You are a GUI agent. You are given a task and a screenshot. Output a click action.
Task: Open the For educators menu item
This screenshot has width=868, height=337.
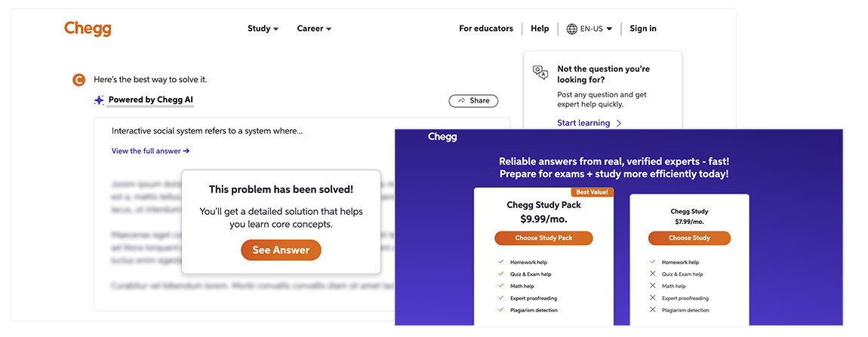(x=486, y=29)
